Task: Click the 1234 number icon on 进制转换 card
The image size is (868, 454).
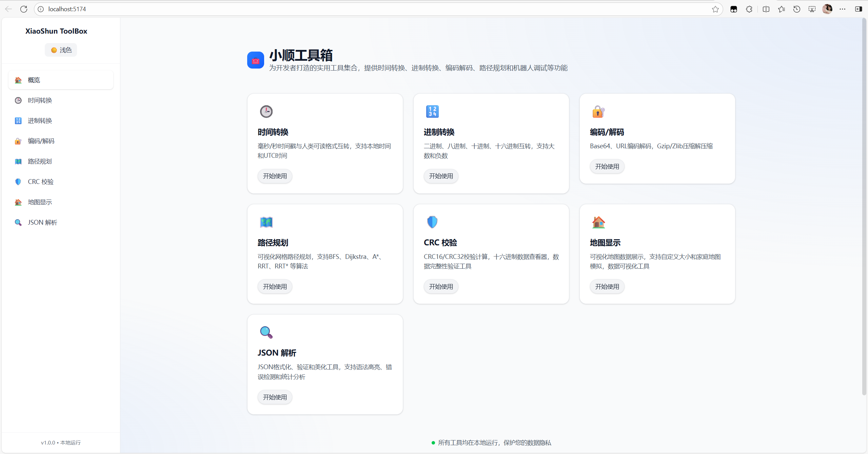Action: [432, 111]
